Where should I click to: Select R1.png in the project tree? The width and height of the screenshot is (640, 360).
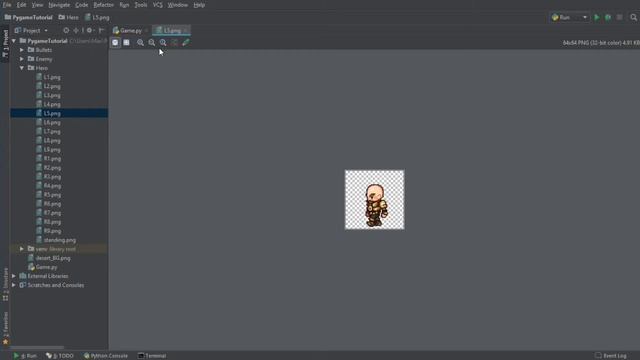coord(52,158)
